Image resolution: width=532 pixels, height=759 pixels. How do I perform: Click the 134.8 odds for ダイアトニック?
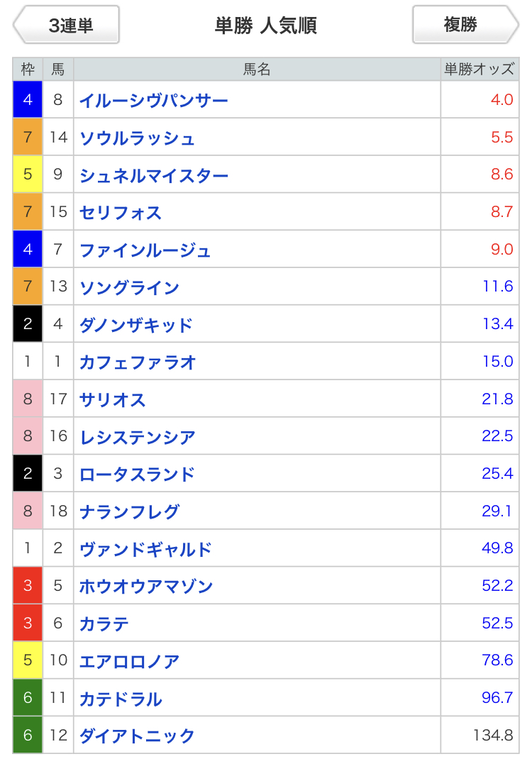(x=493, y=736)
